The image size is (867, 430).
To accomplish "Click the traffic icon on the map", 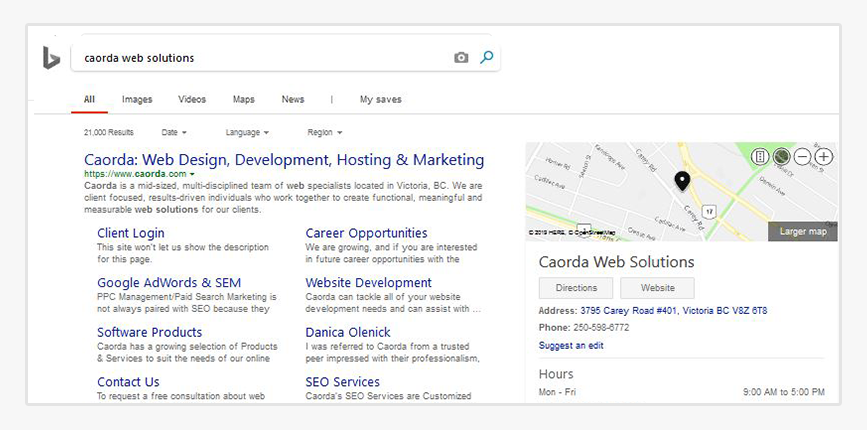I will [x=760, y=157].
